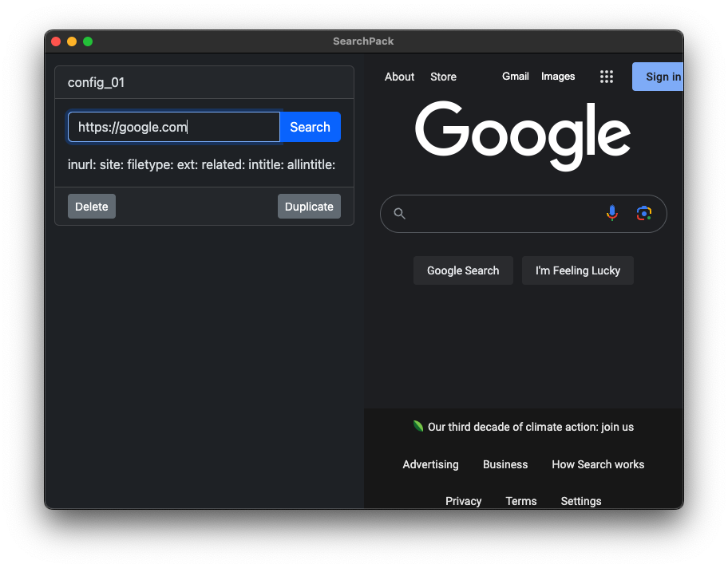Select the config_01 title
Viewport: 728px width, 568px height.
click(x=96, y=83)
